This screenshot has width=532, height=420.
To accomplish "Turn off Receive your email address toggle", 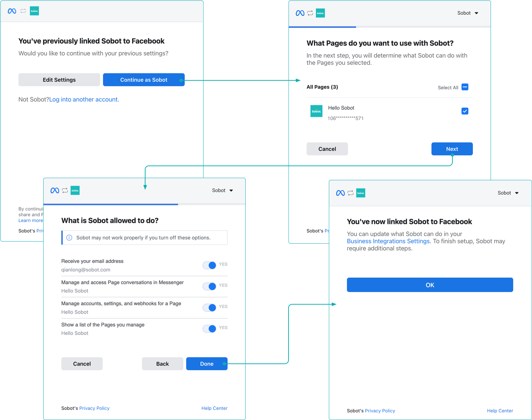I will point(209,265).
